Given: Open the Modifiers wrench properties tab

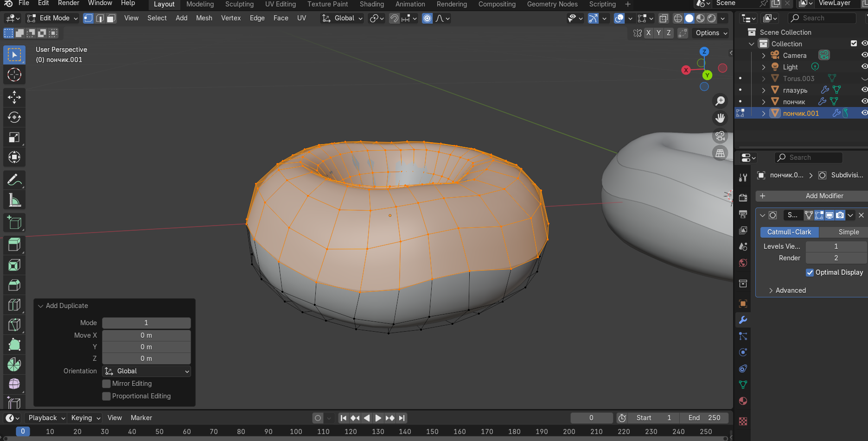Looking at the screenshot, I should (x=743, y=320).
